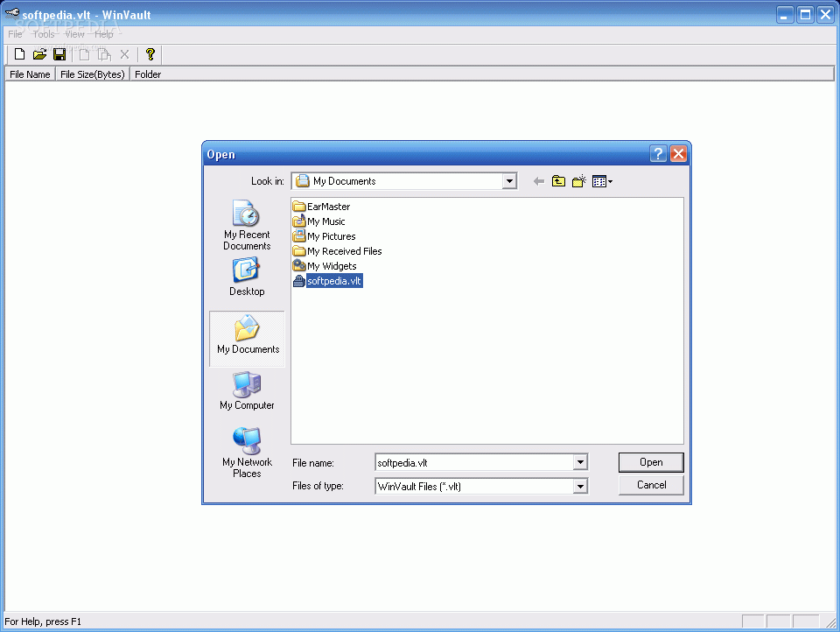Image resolution: width=840 pixels, height=632 pixels.
Task: Select Desktop in the places bar
Action: [247, 277]
